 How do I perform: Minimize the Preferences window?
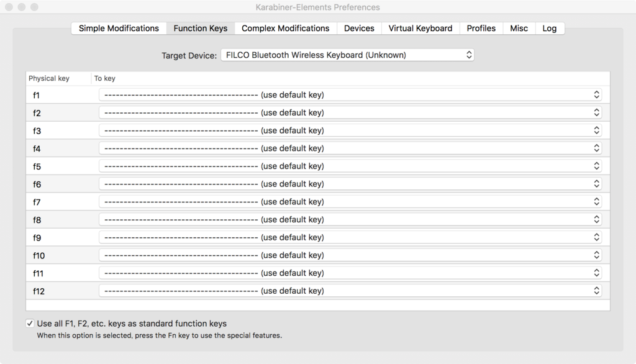22,7
